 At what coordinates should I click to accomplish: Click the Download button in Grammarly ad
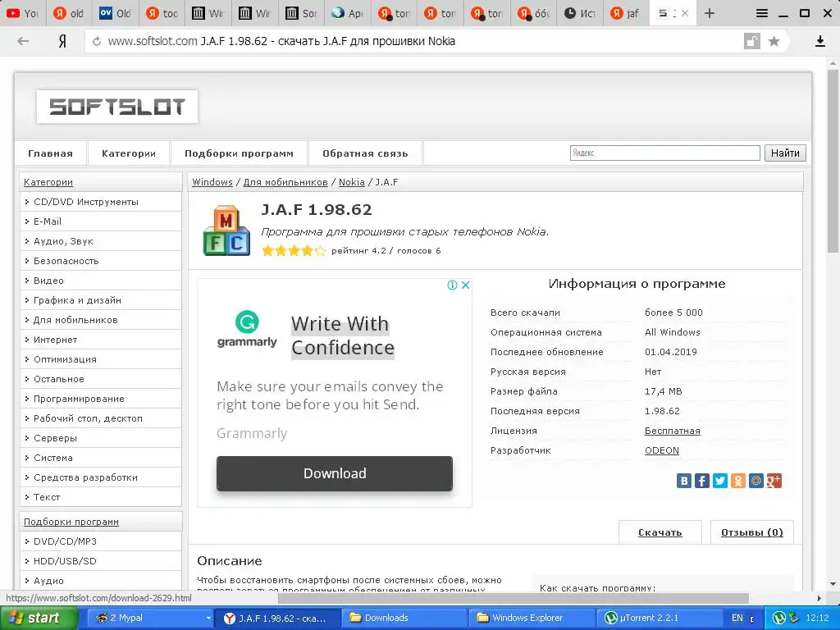(335, 473)
